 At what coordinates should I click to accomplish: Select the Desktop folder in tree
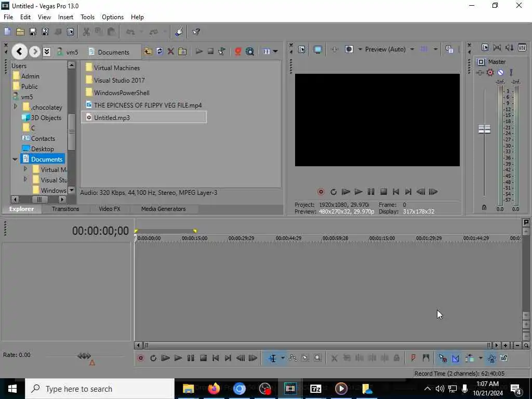[37, 149]
